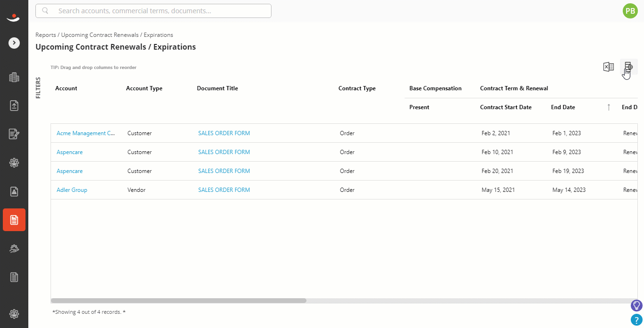Click the lightbulb tips icon
This screenshot has height=328, width=644.
[x=636, y=305]
